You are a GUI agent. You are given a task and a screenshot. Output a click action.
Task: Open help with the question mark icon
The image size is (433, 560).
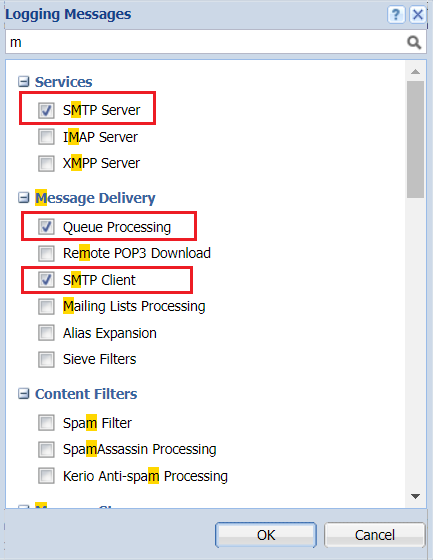tap(396, 15)
